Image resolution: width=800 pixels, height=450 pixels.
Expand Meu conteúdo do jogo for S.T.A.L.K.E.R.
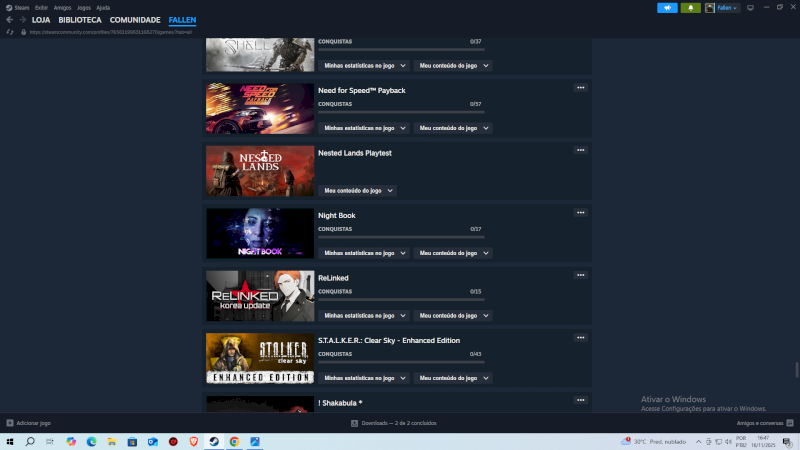[x=453, y=378]
